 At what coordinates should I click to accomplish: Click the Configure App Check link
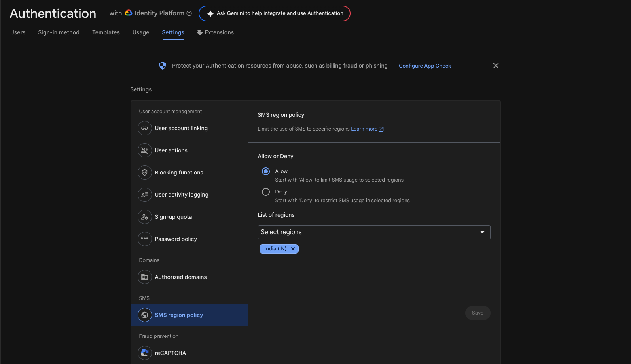(424, 66)
